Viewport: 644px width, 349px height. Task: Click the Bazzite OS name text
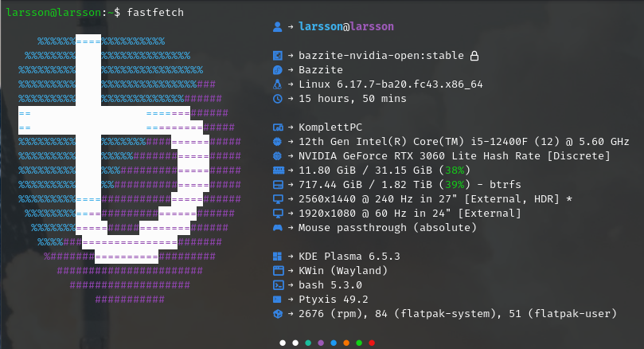(321, 70)
